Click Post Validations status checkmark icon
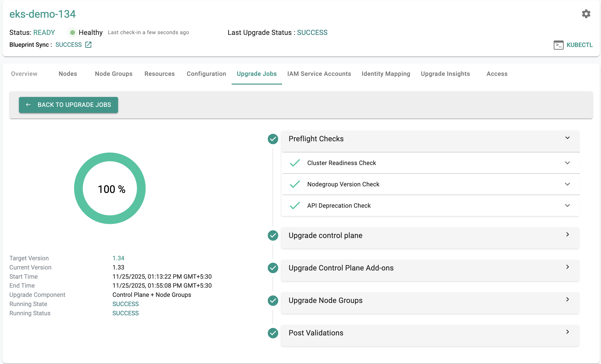The image size is (601, 364). [x=273, y=333]
